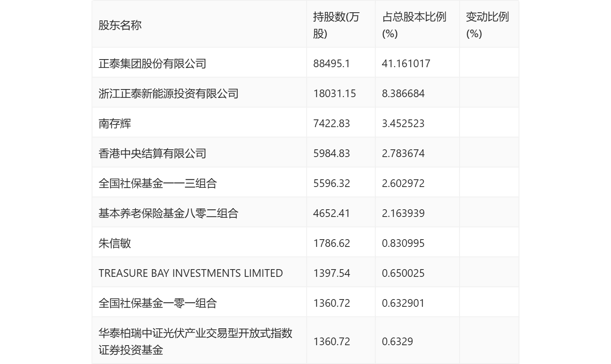
Task: Click shareholder name 朱信敏
Action: pyautogui.click(x=115, y=243)
